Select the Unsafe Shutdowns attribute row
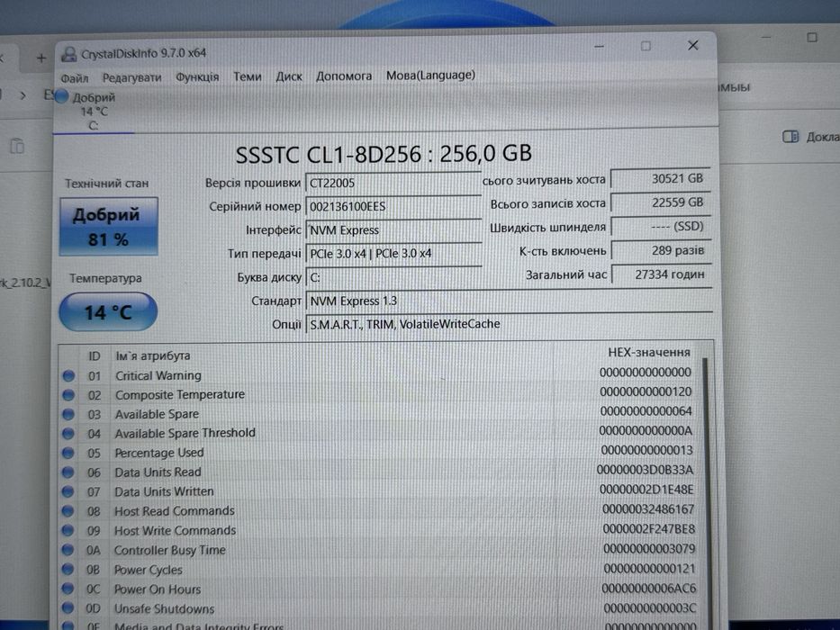840x630 pixels. pyautogui.click(x=380, y=608)
